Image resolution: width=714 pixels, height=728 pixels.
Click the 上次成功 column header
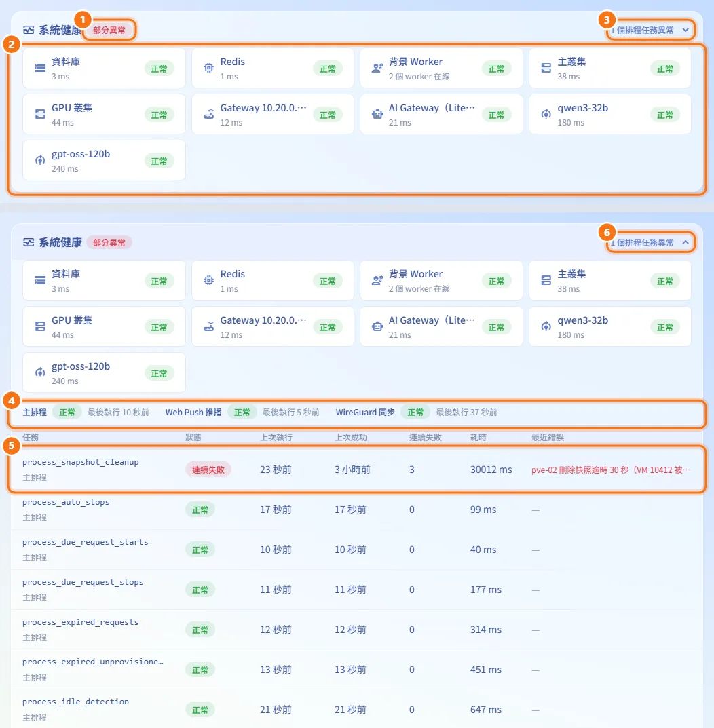click(x=351, y=438)
